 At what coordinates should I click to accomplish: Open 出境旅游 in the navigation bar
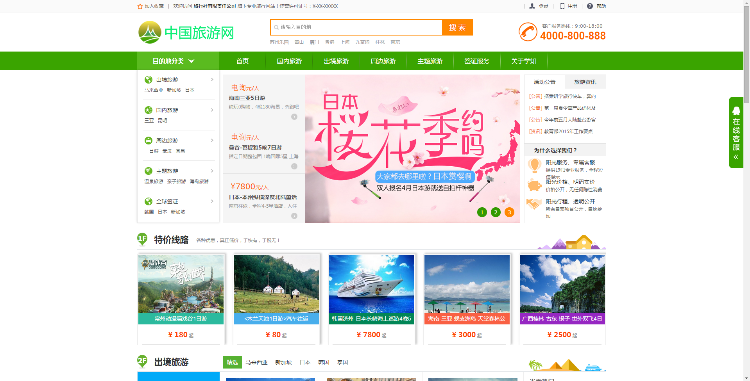[336, 61]
